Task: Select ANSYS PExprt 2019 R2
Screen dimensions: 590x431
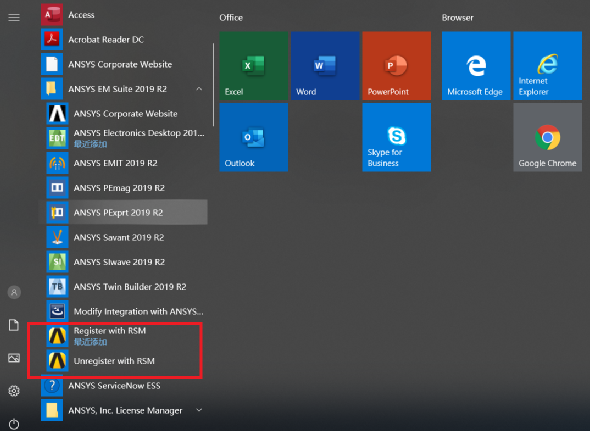Action: tap(123, 212)
